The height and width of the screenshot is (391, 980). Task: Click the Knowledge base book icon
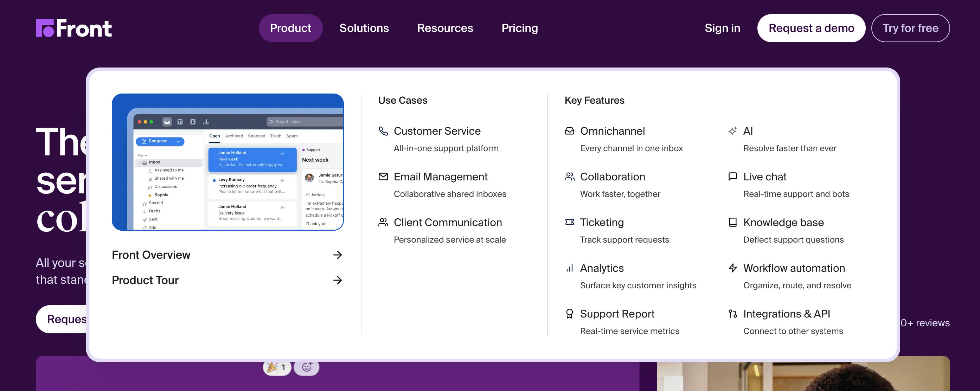pyautogui.click(x=732, y=222)
